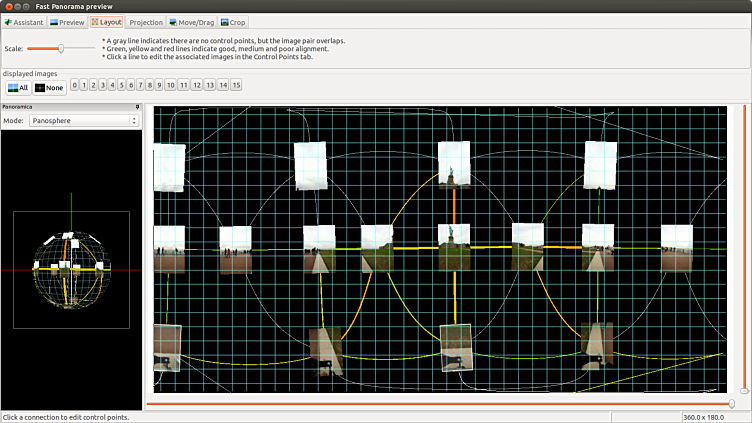Toggle image 0 display button
The height and width of the screenshot is (423, 752).
(75, 86)
